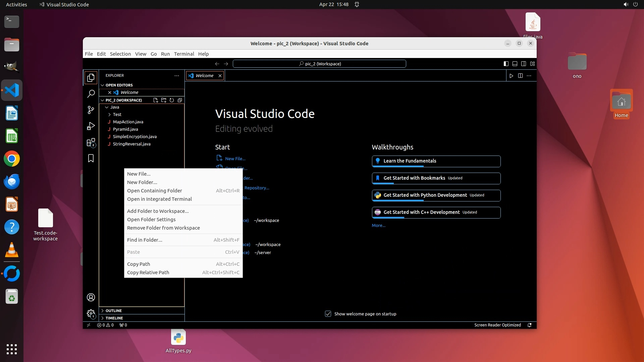644x362 pixels.
Task: Choose Open in Integrated Terminal from context menu
Action: pyautogui.click(x=159, y=199)
